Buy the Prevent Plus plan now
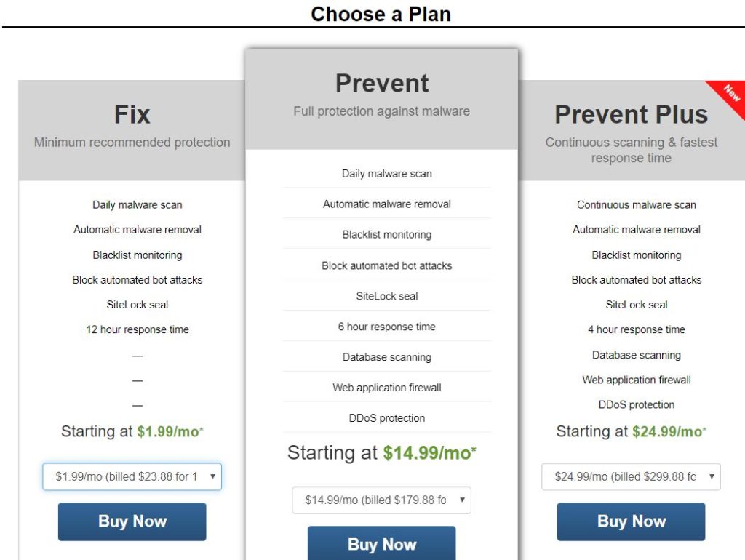This screenshot has width=745, height=560. 631,521
